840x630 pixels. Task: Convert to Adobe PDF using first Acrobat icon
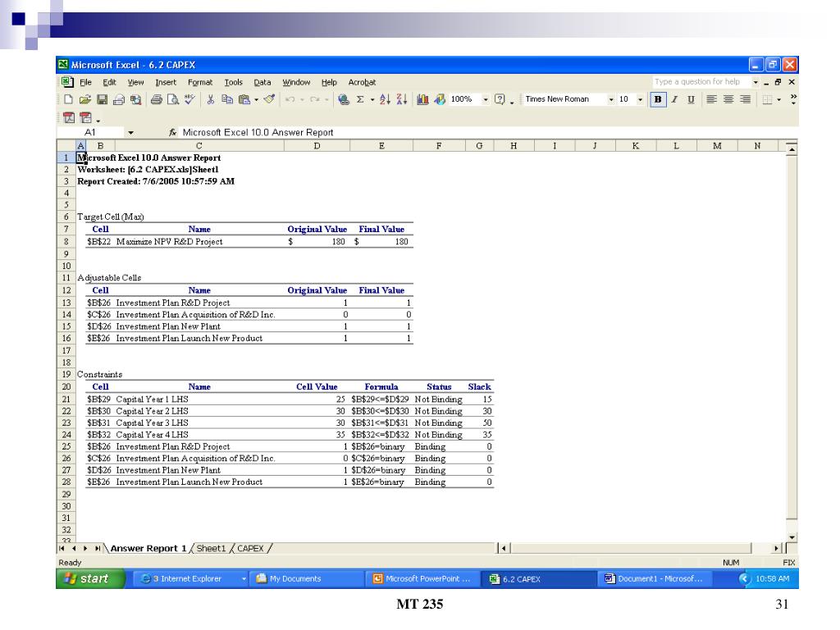click(69, 118)
